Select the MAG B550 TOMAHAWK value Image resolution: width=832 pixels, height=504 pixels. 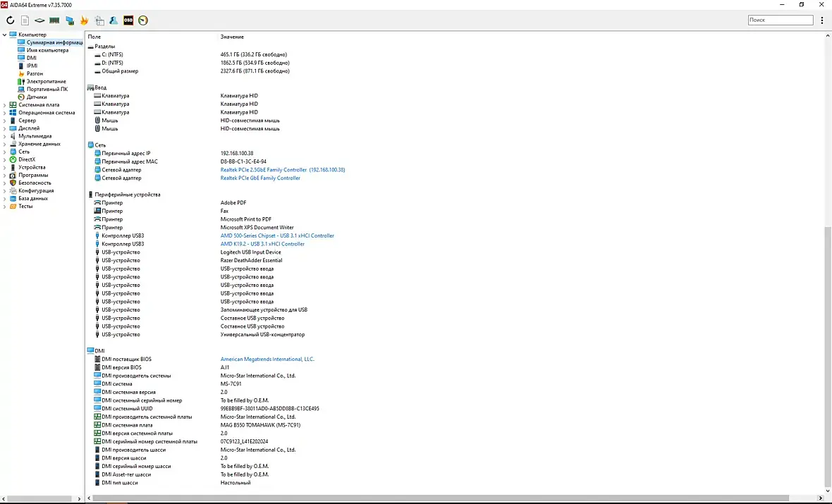(x=261, y=425)
